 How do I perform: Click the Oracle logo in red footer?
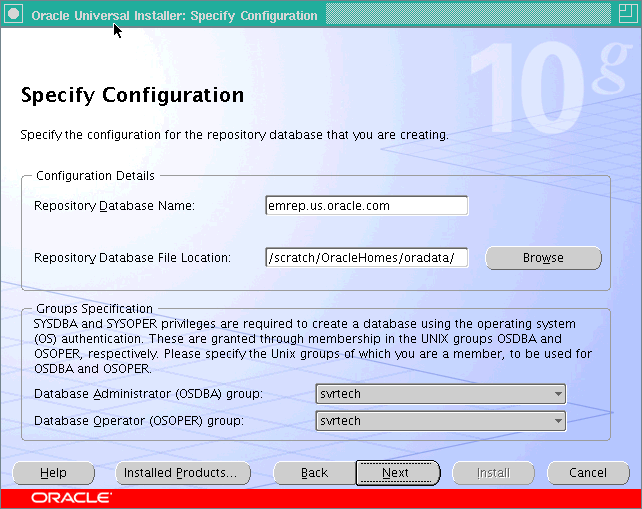[x=71, y=497]
